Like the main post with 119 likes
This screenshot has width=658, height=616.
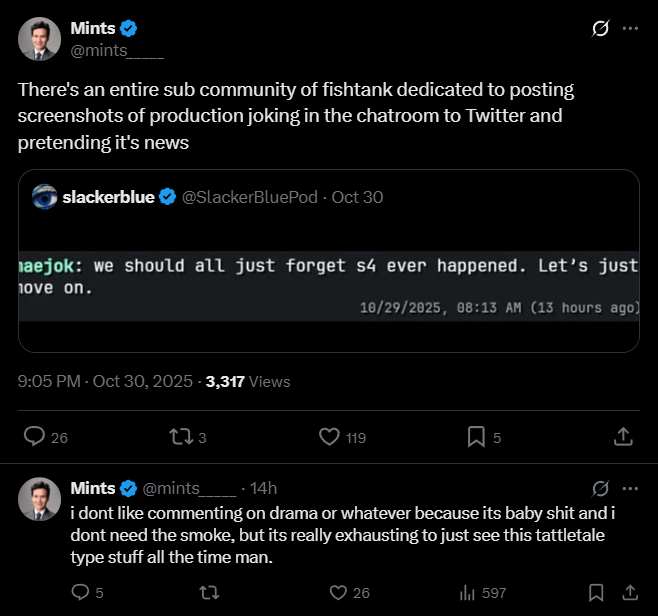[x=329, y=437]
